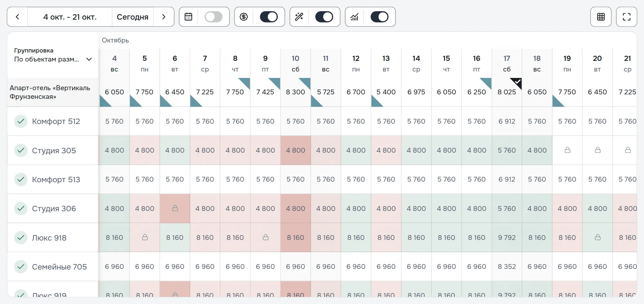Viewport: 644px width, 304px height.
Task: Enable the calendar toggle switch
Action: coord(213,17)
